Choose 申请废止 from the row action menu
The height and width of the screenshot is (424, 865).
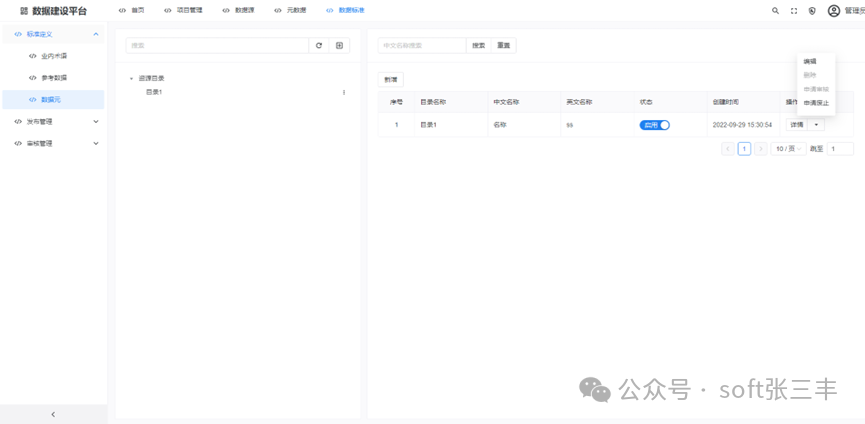pyautogui.click(x=816, y=103)
